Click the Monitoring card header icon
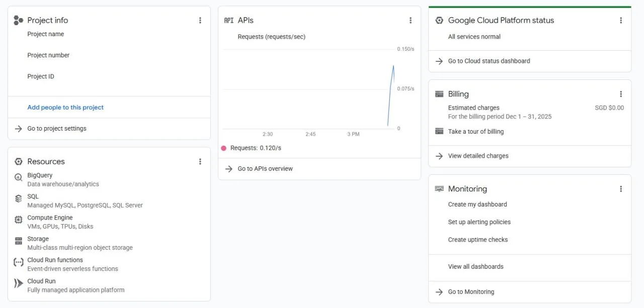 (x=439, y=189)
